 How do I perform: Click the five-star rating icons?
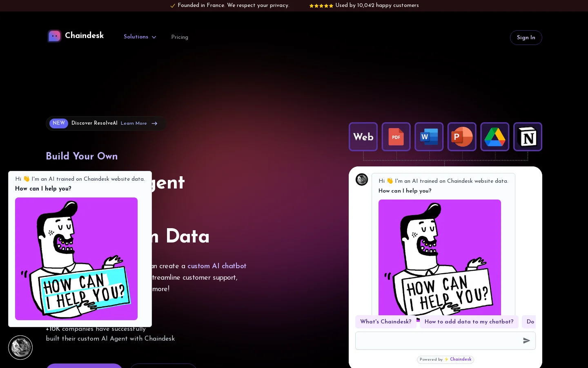321,6
